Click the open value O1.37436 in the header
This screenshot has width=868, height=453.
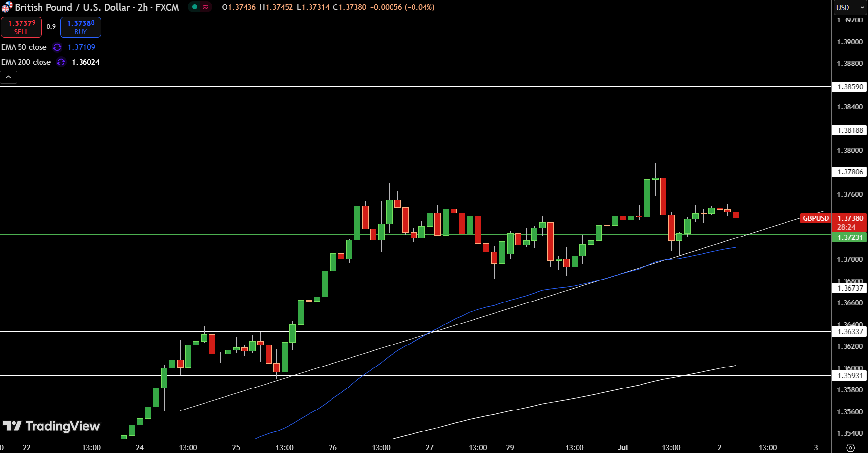(x=239, y=7)
